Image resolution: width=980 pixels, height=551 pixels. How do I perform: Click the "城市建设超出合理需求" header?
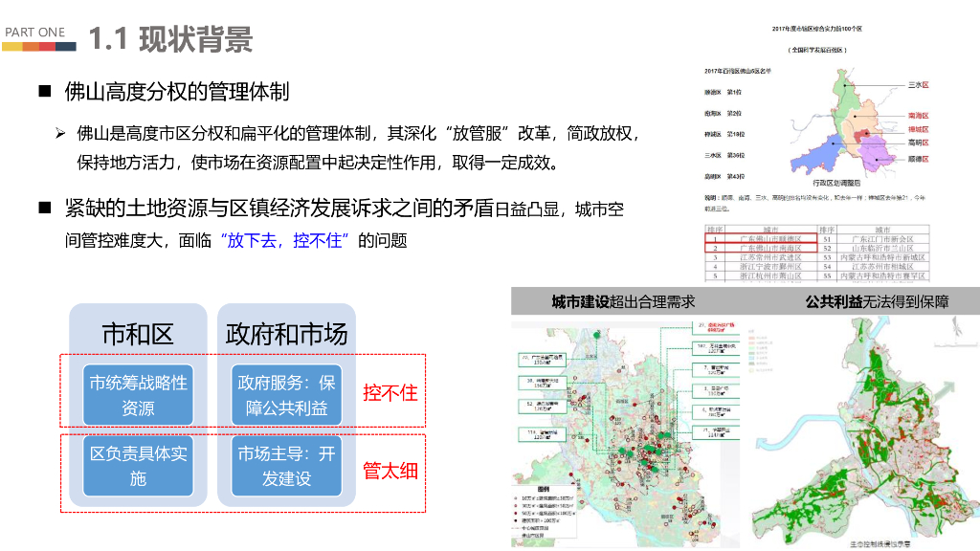(623, 301)
